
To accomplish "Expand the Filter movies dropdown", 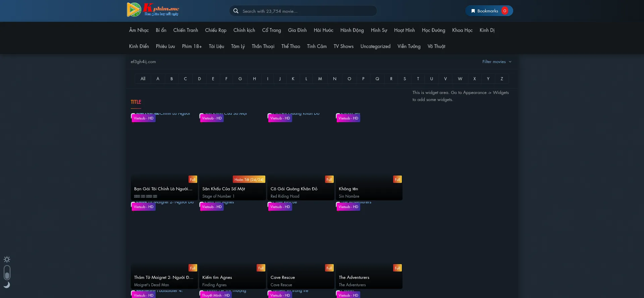I will [497, 62].
